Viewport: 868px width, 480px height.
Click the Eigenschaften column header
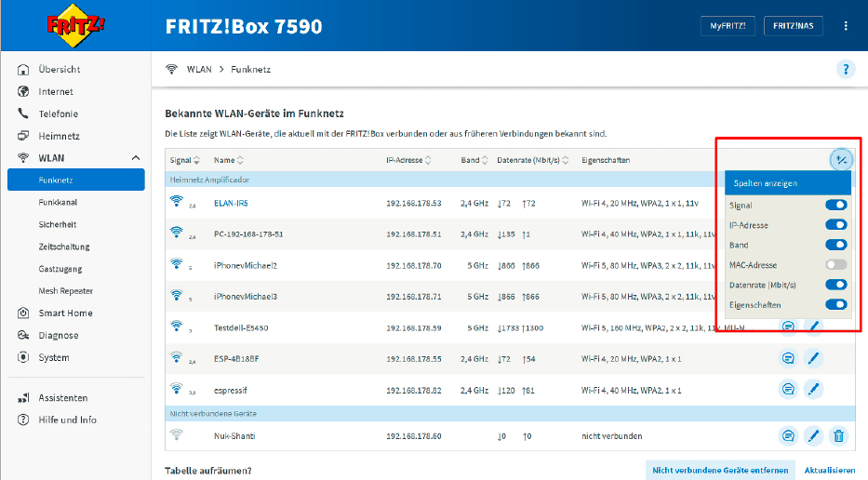click(606, 160)
